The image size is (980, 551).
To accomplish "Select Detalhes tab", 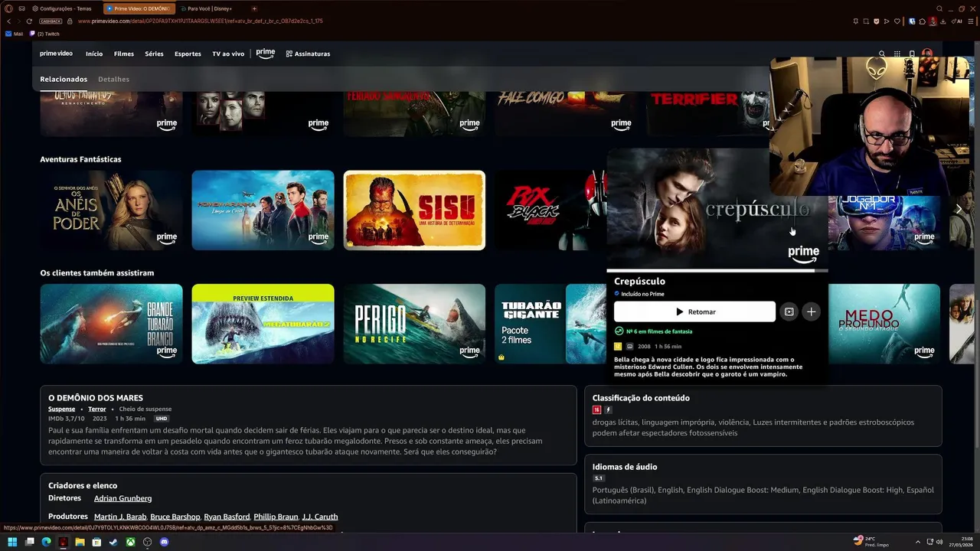I will click(x=113, y=79).
